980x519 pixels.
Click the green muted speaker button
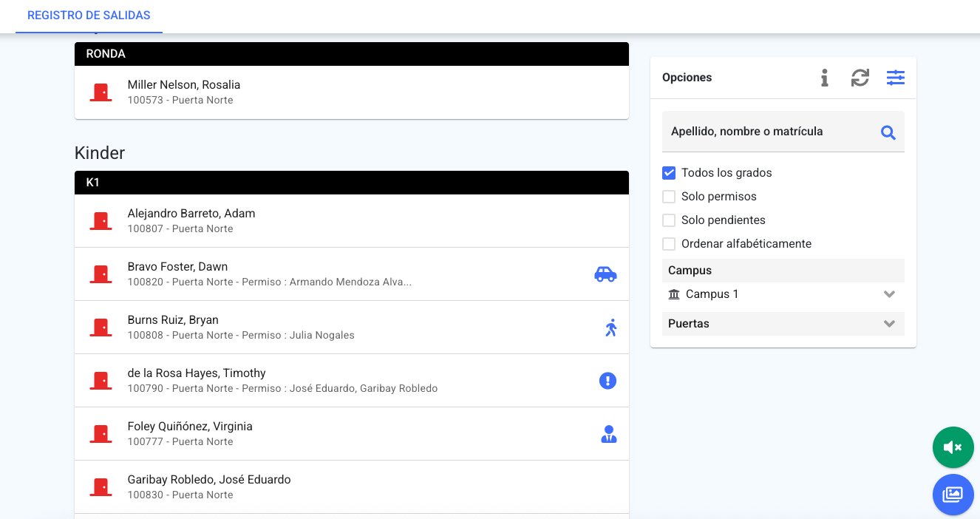click(x=953, y=447)
